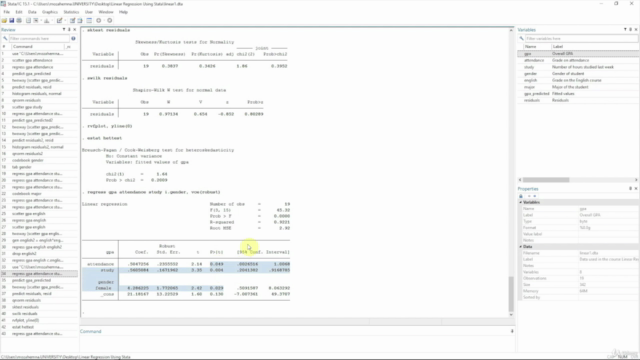
Task: Open the Variables panel filter dropdown arrow
Action: (x=625, y=30)
